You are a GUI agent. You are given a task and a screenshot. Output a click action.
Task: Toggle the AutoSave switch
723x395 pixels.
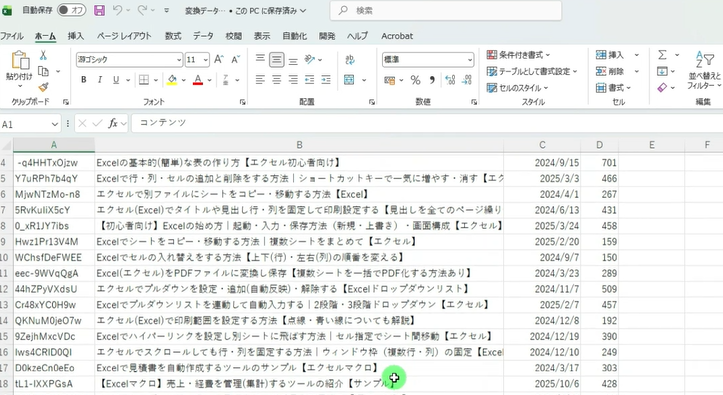click(71, 10)
